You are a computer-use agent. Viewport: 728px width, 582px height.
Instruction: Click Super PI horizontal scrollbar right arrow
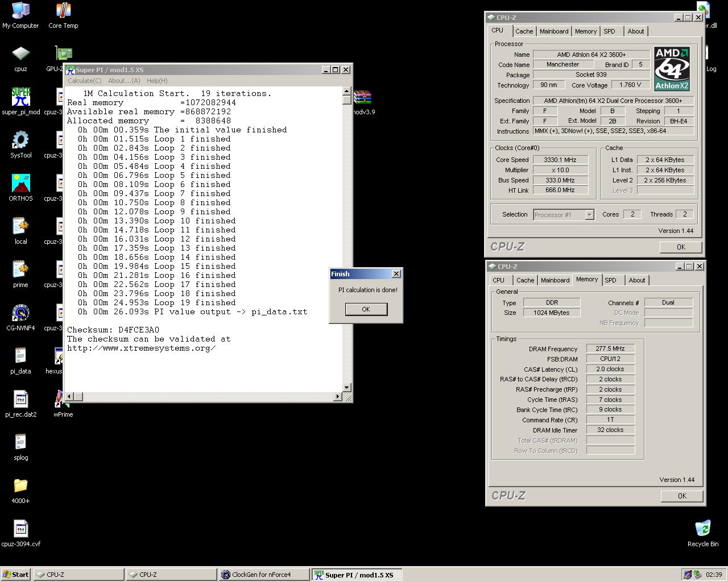tap(338, 396)
